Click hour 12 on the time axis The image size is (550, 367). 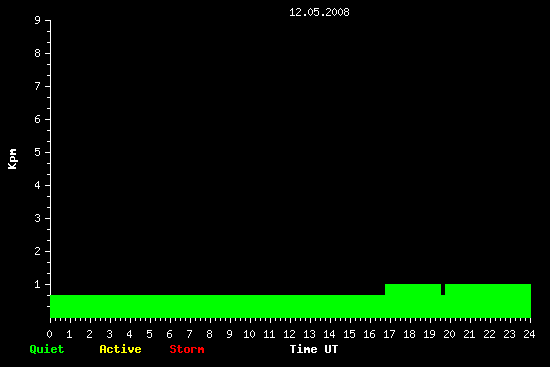(x=289, y=334)
